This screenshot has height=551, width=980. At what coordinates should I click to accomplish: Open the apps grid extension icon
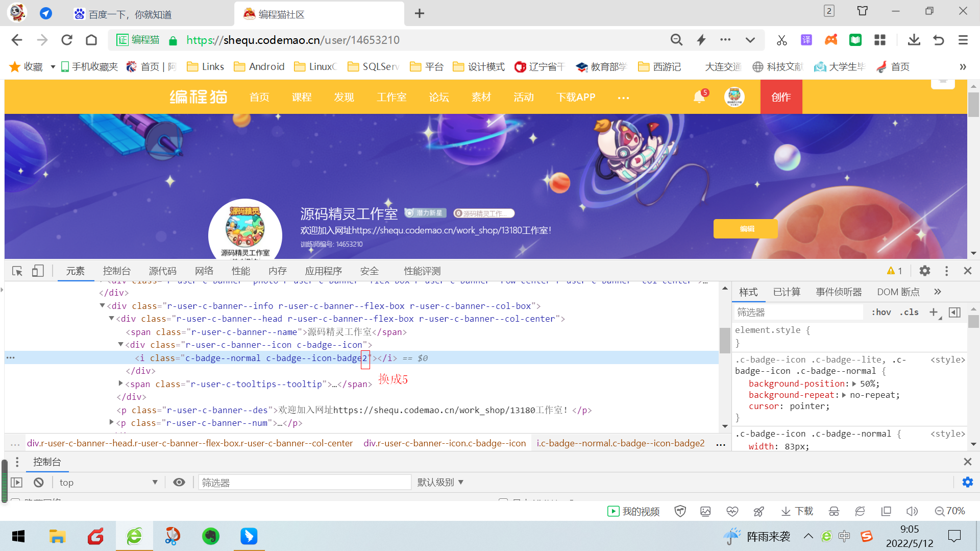coord(880,40)
